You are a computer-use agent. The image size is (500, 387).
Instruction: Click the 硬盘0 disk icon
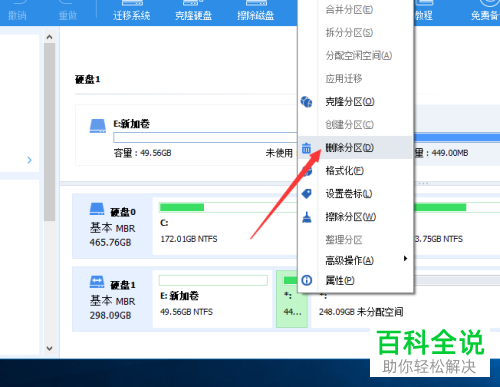point(97,209)
